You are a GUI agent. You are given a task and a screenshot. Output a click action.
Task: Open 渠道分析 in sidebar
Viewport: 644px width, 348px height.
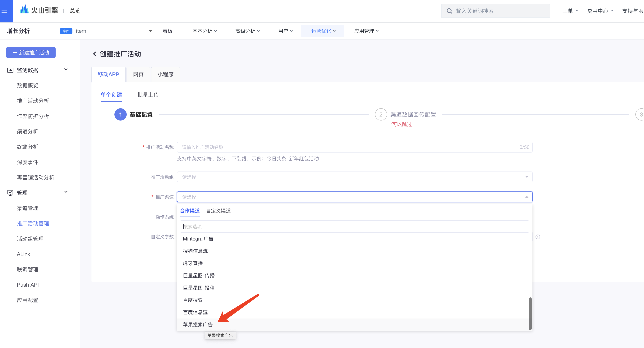[27, 131]
